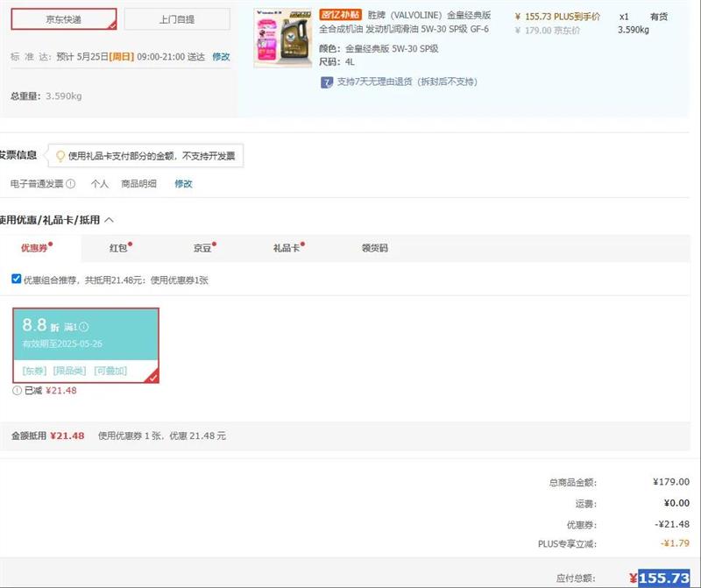Click info icon next to 电子普通发票
Viewport: 701px width, 588px height.
tap(71, 184)
